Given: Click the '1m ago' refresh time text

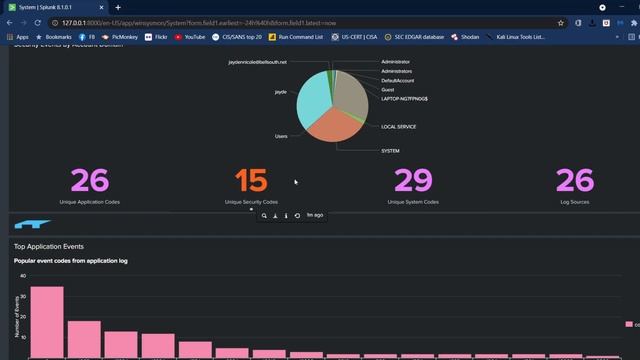Looking at the screenshot, I should click(315, 215).
